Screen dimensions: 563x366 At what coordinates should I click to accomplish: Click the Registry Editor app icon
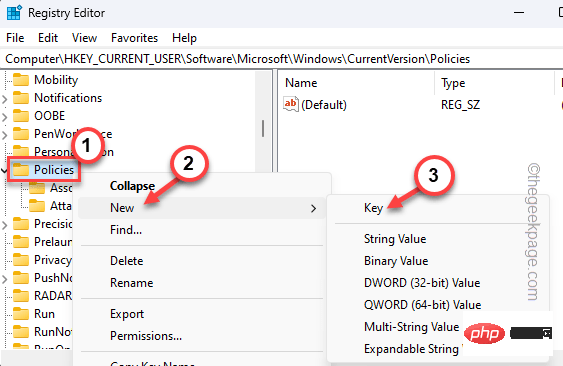tap(14, 13)
